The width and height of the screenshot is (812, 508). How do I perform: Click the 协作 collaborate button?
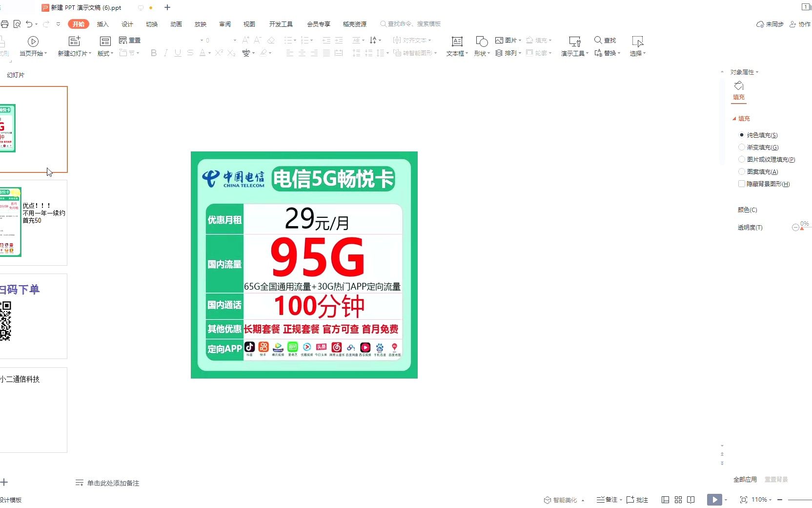point(800,24)
